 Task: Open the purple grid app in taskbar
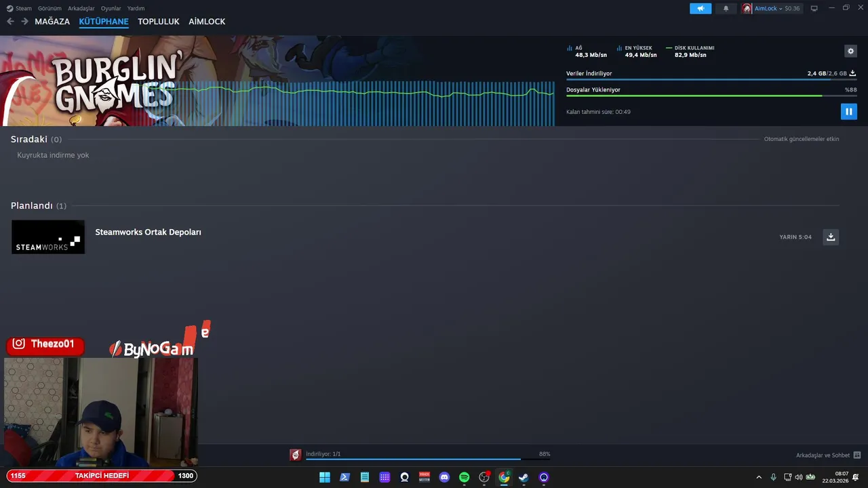384,477
